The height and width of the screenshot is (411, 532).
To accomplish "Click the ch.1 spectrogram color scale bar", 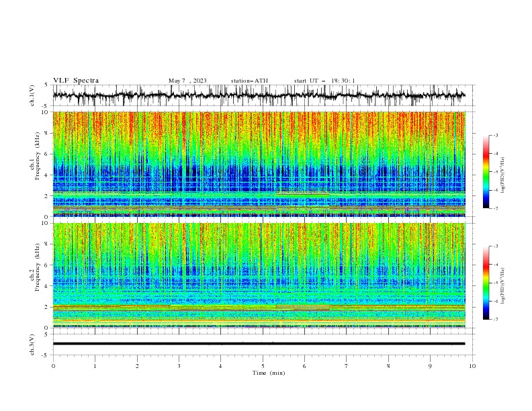I will 486,172.
